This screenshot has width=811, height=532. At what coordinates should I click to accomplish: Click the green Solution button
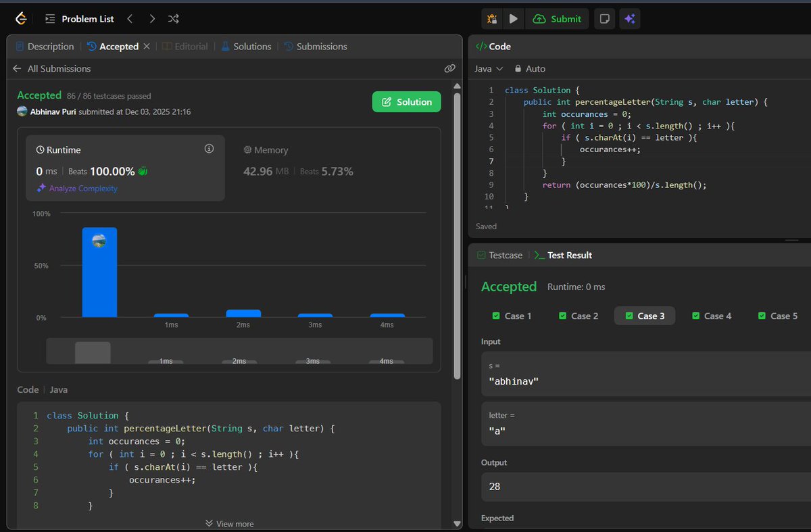point(406,101)
